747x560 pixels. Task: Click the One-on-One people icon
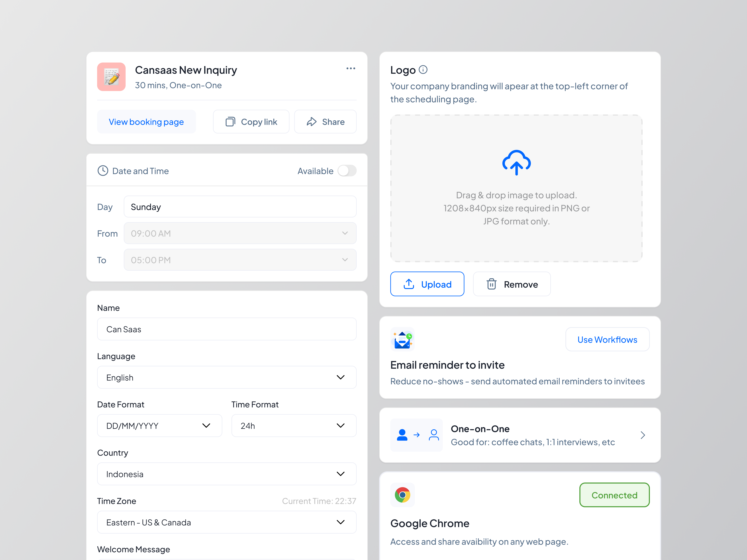coord(416,435)
